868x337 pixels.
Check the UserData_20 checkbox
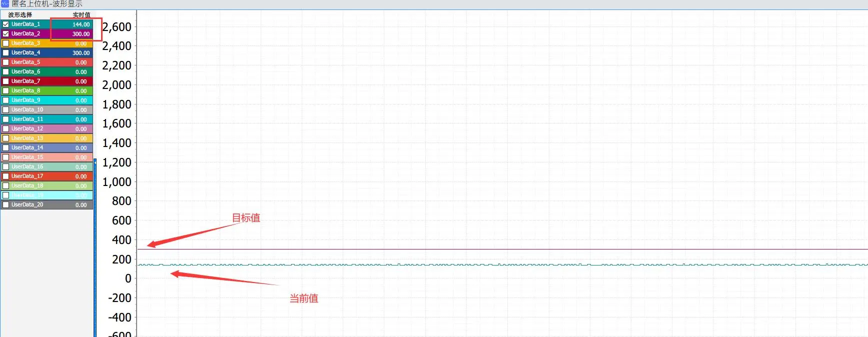(6, 204)
